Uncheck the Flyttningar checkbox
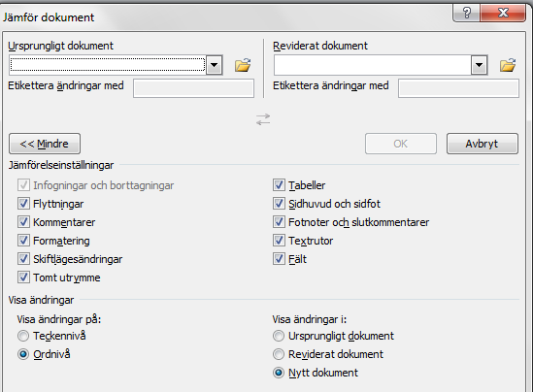 [23, 204]
